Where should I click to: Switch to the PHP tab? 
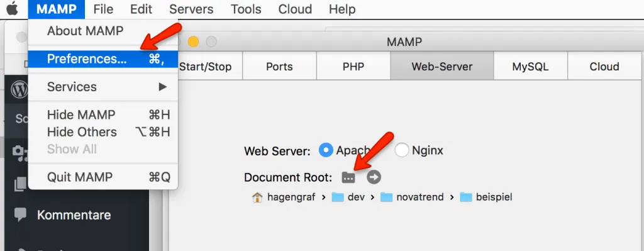click(353, 66)
